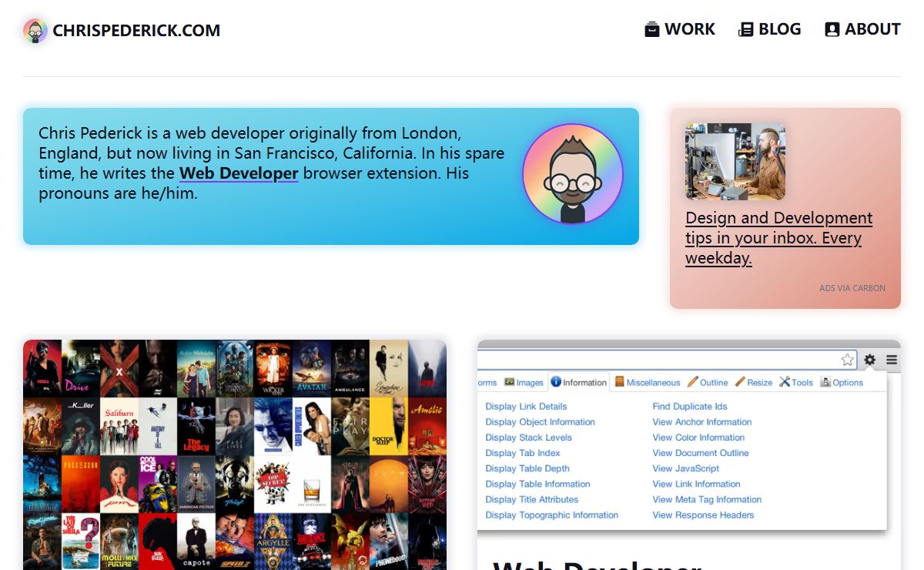Go to the Blog page
Image resolution: width=924 pixels, height=570 pixels.
(779, 29)
